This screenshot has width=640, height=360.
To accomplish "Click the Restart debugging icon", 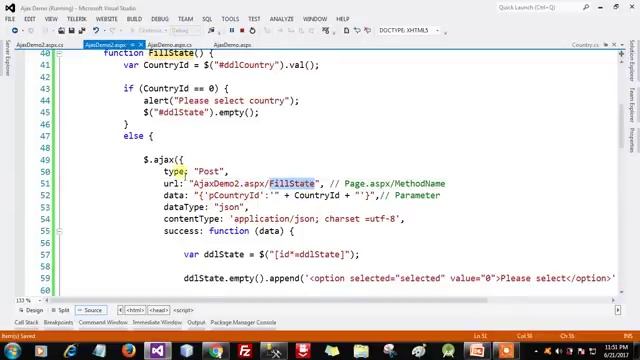I will click(252, 31).
